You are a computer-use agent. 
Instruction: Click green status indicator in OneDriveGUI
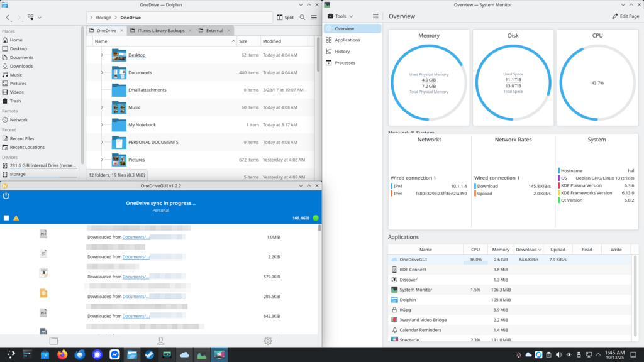click(x=316, y=218)
